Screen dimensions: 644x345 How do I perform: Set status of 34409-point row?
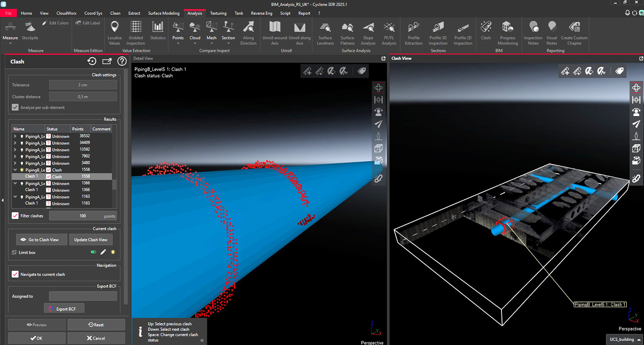[48, 143]
